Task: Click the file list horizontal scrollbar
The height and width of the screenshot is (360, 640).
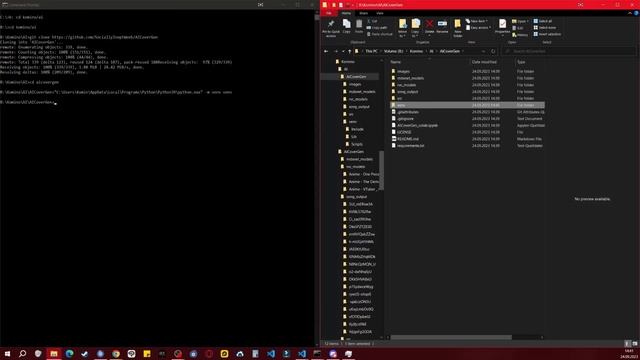Action: (x=451, y=338)
